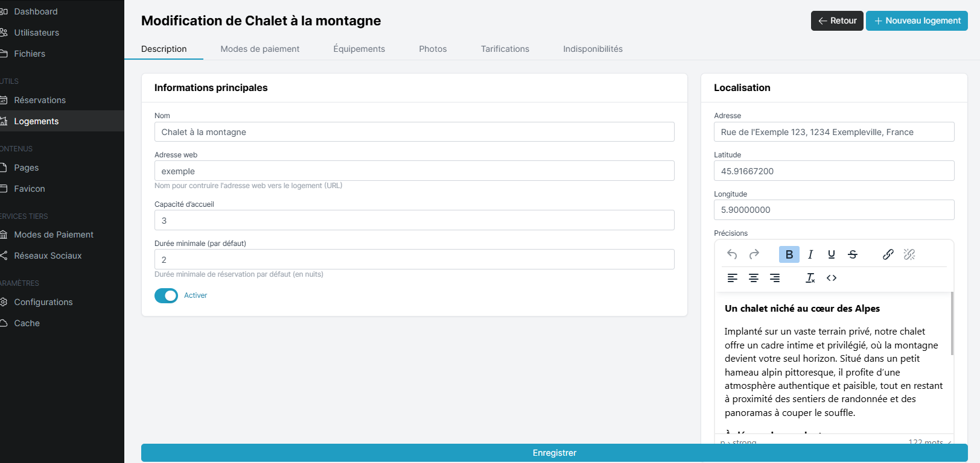Click heading 'Un chalet niché au cœur des Alpes'
The height and width of the screenshot is (463, 980).
pos(802,309)
